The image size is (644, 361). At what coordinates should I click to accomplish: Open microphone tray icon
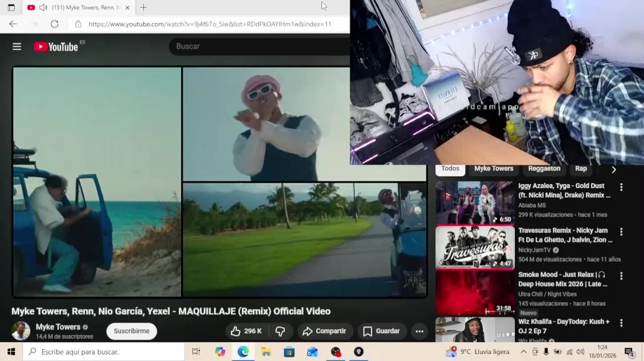546,351
